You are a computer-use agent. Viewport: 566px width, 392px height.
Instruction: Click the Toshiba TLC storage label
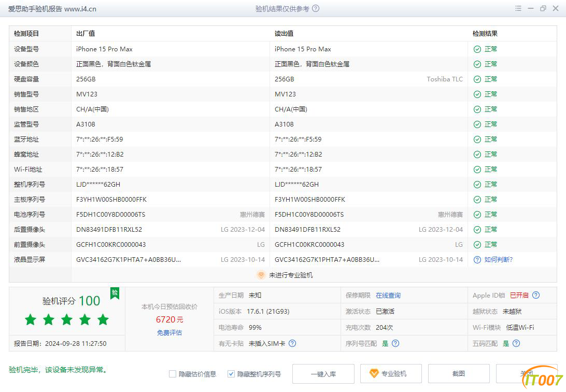445,79
